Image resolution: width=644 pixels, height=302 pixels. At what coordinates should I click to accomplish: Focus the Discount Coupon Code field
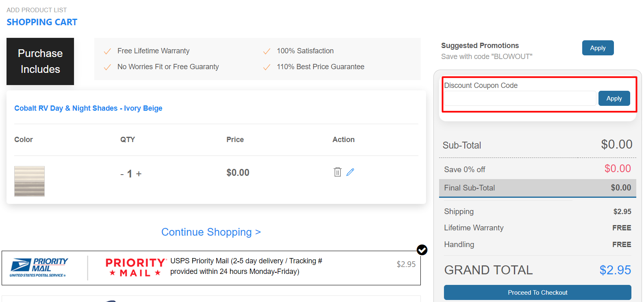coord(520,98)
